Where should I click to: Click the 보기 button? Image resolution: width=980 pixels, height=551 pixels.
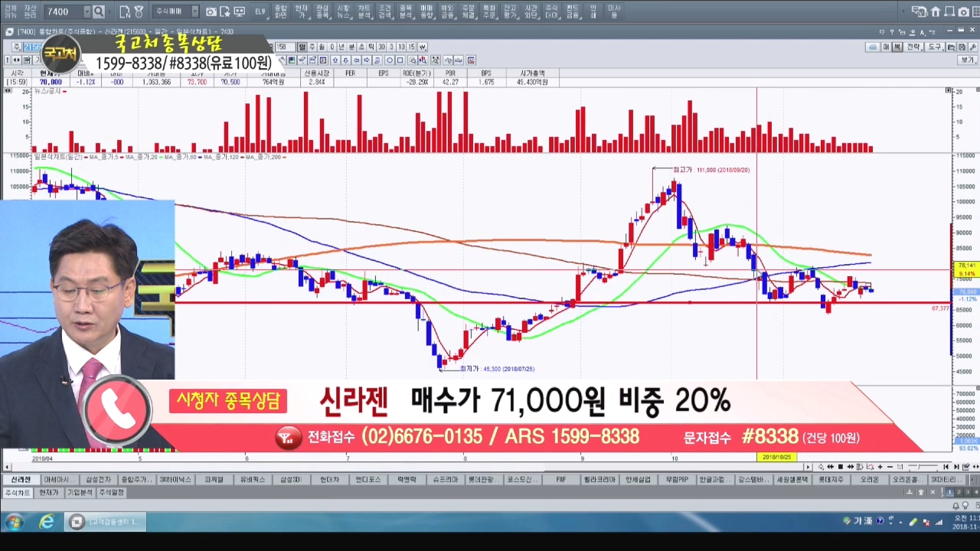(969, 60)
